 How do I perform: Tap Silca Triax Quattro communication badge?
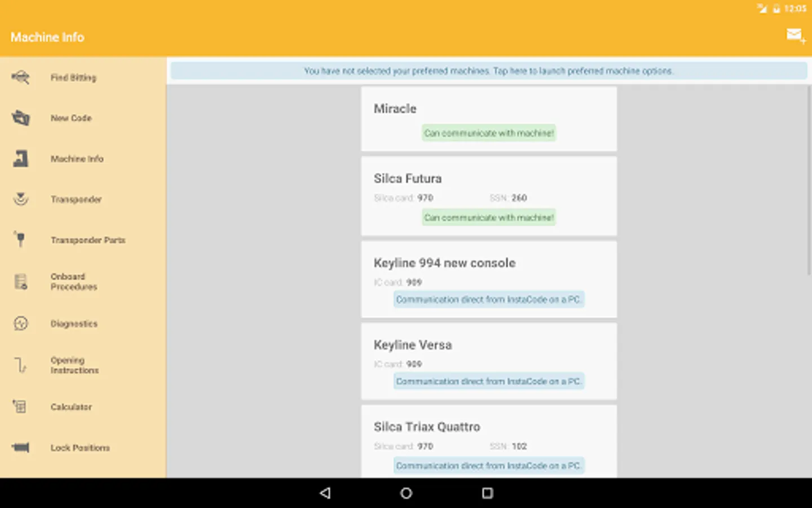489,466
